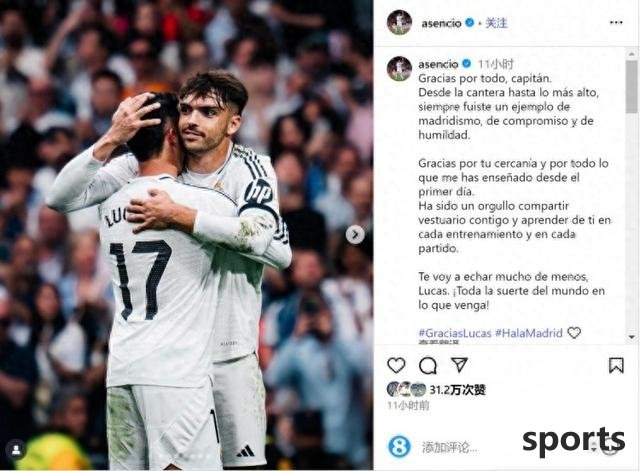Click the liker avatars beside like count
The image size is (640, 471).
click(x=406, y=390)
